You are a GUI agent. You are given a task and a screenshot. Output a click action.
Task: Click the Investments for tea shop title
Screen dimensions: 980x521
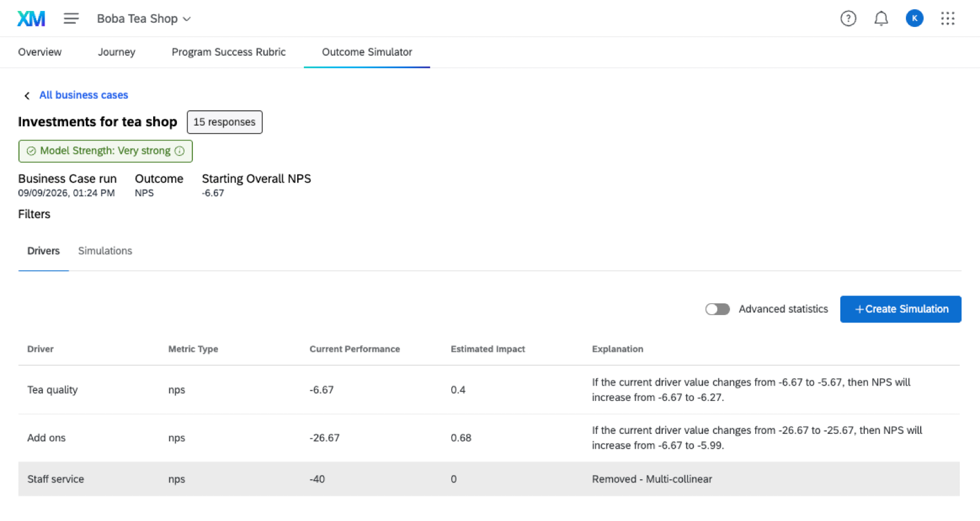pos(97,122)
